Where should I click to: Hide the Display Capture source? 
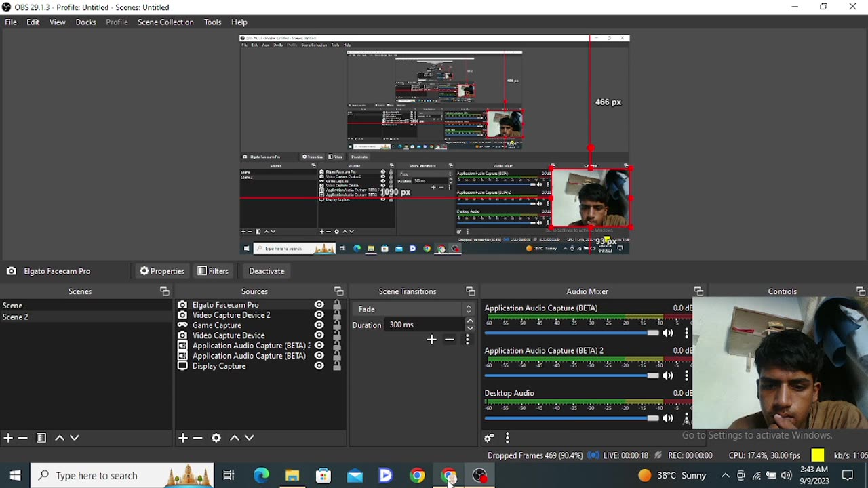319,366
